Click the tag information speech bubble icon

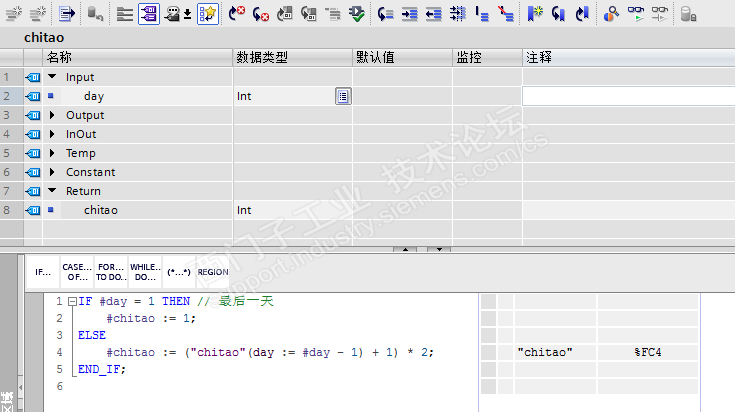click(x=172, y=14)
